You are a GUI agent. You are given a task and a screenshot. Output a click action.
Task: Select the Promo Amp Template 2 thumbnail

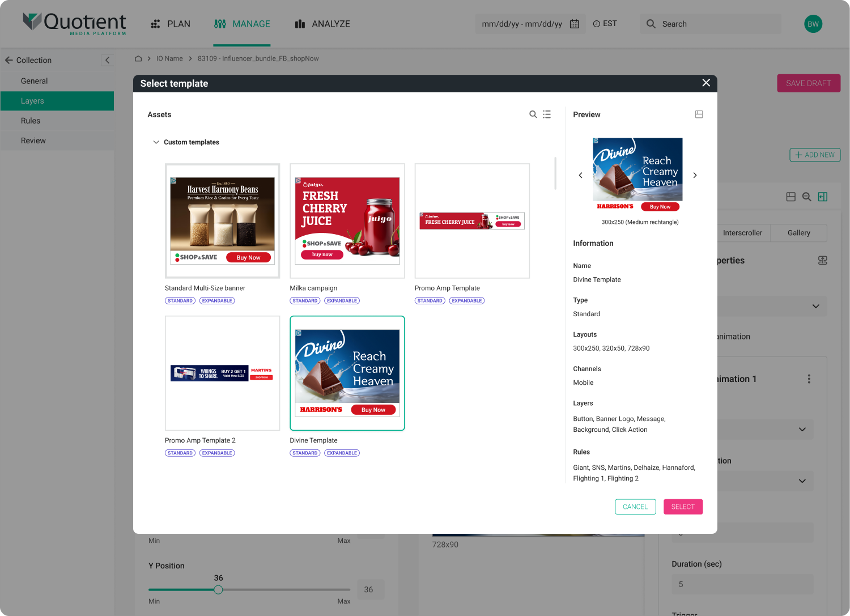coord(223,373)
